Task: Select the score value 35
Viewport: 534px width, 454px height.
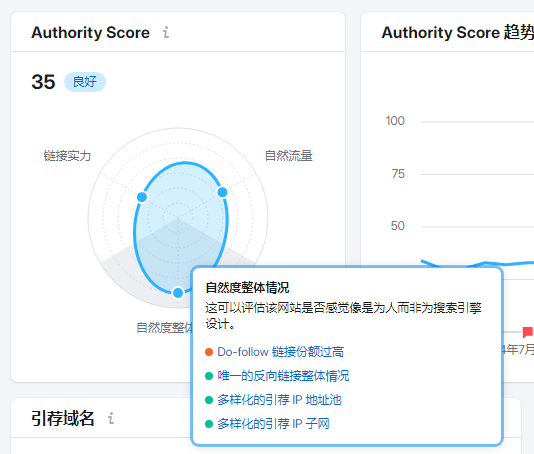Action: [43, 82]
